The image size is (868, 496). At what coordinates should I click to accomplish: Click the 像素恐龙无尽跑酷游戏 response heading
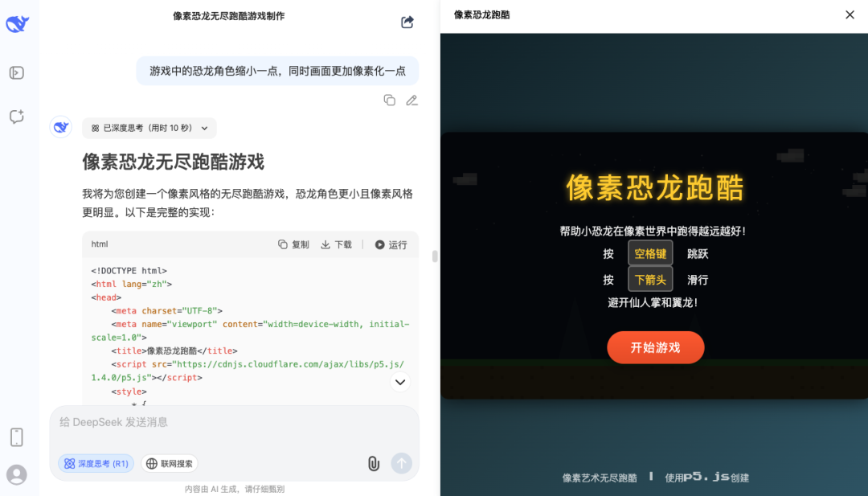click(174, 162)
